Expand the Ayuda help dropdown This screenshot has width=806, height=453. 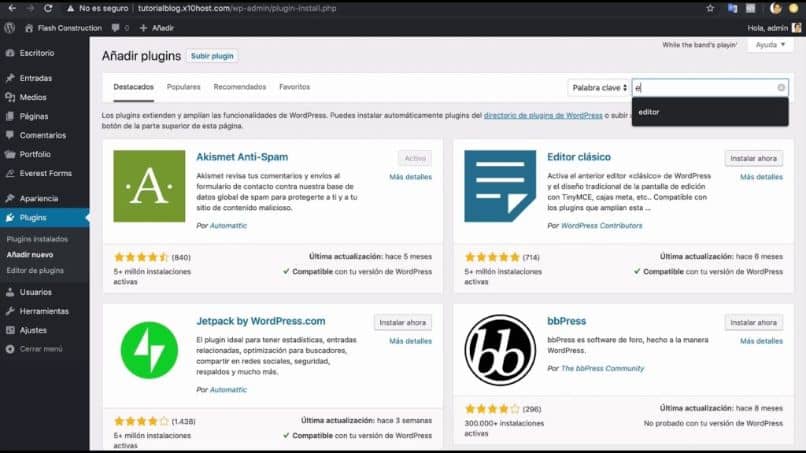[770, 45]
